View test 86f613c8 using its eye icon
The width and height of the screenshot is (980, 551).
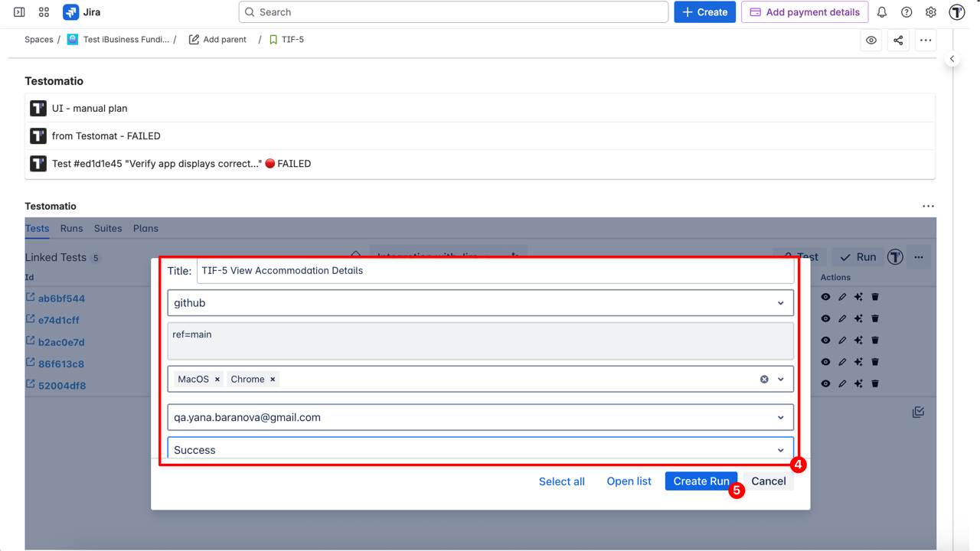click(825, 362)
